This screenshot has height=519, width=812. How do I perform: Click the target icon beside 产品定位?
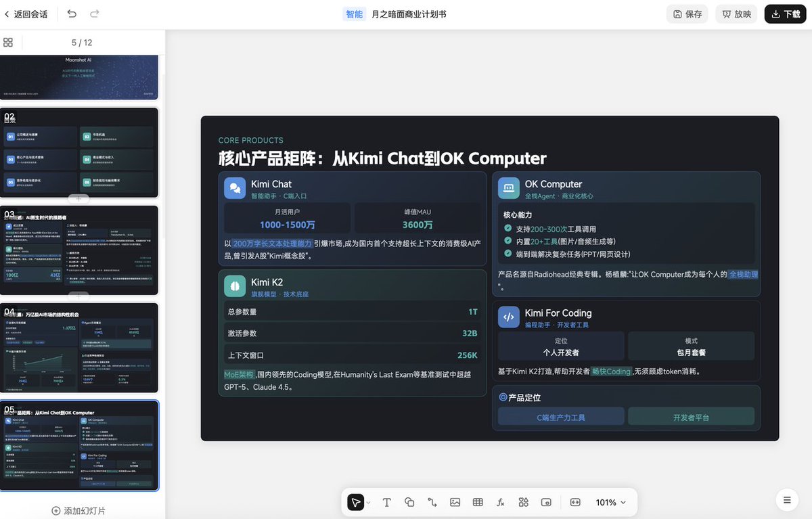(x=503, y=397)
